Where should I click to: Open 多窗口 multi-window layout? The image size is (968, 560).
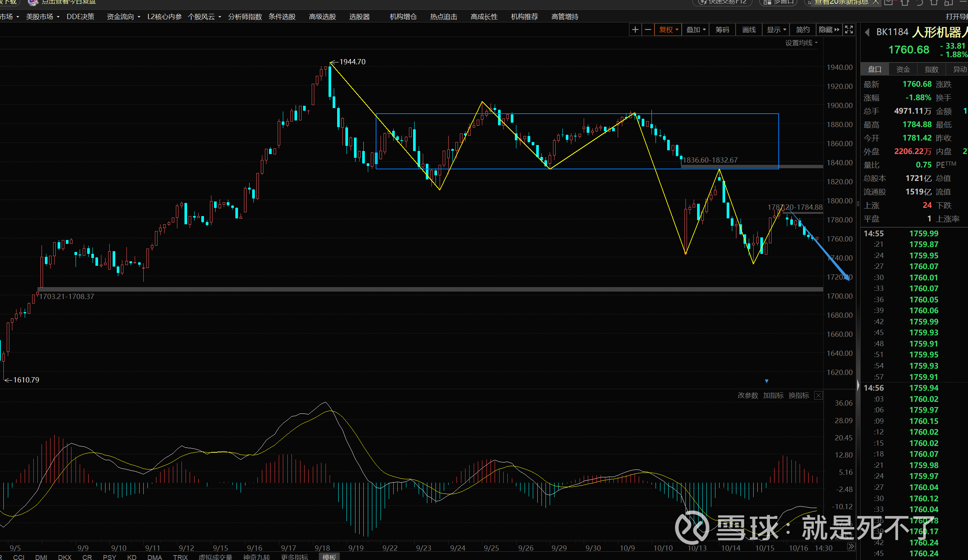point(779,2)
